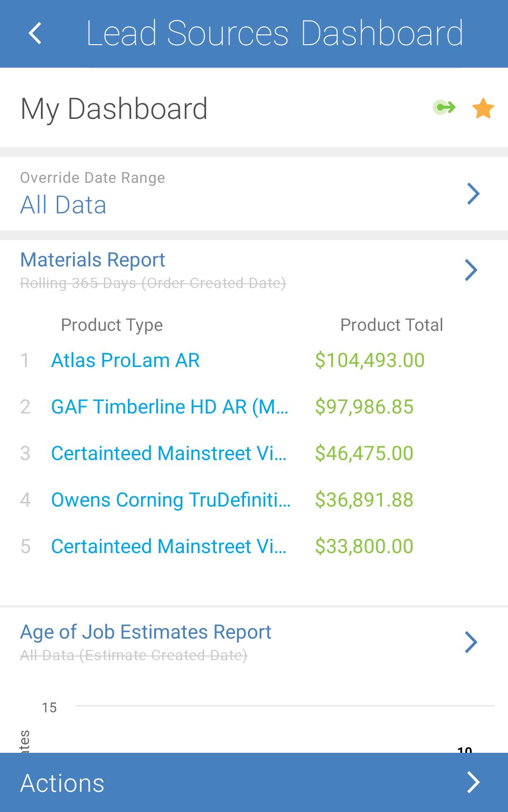Tap the back arrow in header
Viewport: 508px width, 812px height.
[35, 33]
